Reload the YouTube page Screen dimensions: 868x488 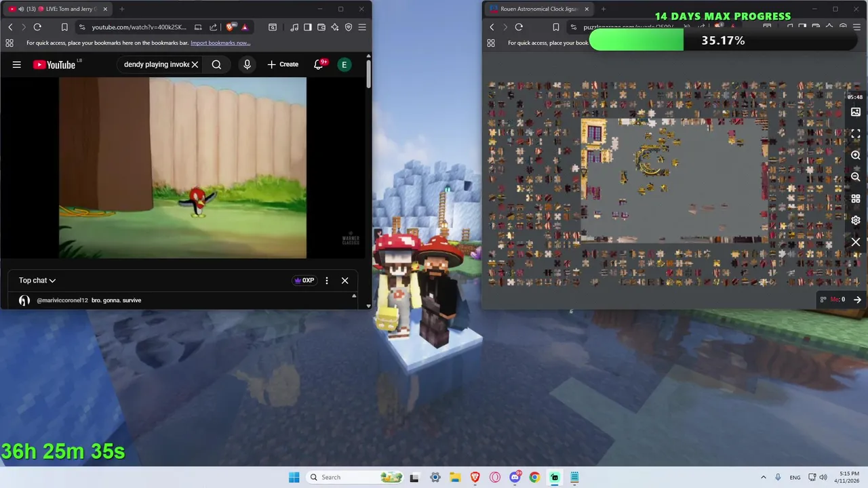click(x=37, y=27)
